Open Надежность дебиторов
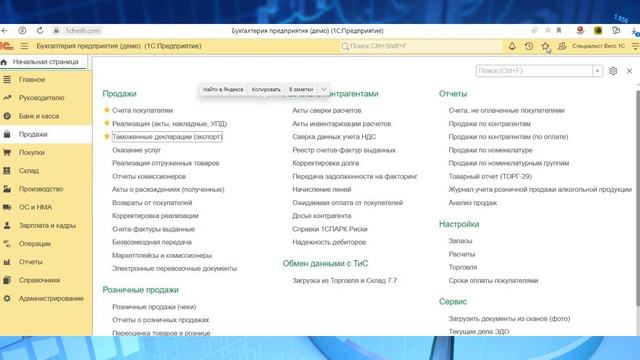 [x=329, y=242]
